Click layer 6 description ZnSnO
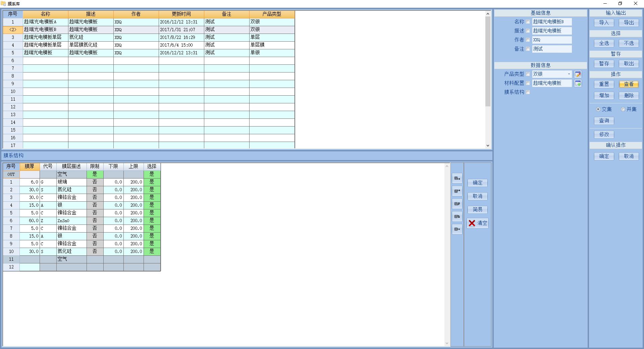 (71, 221)
